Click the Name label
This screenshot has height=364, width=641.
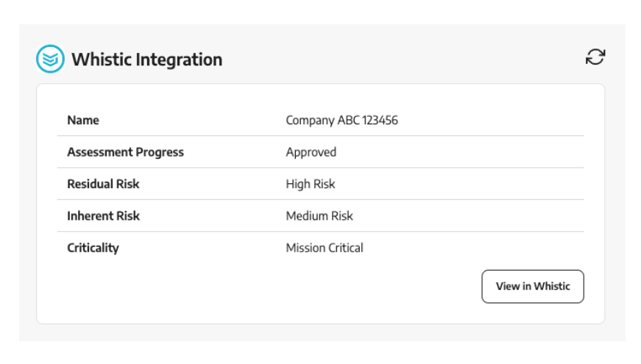[x=83, y=120]
